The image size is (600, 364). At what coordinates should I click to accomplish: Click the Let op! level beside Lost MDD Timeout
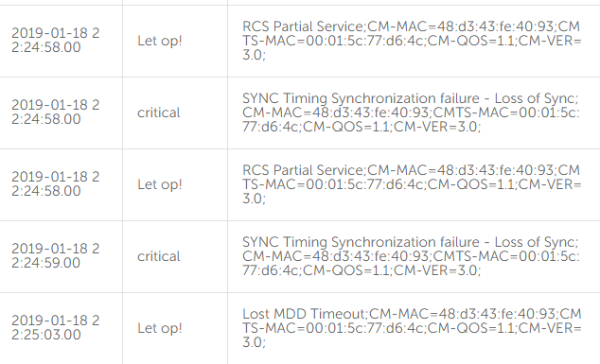point(160,328)
